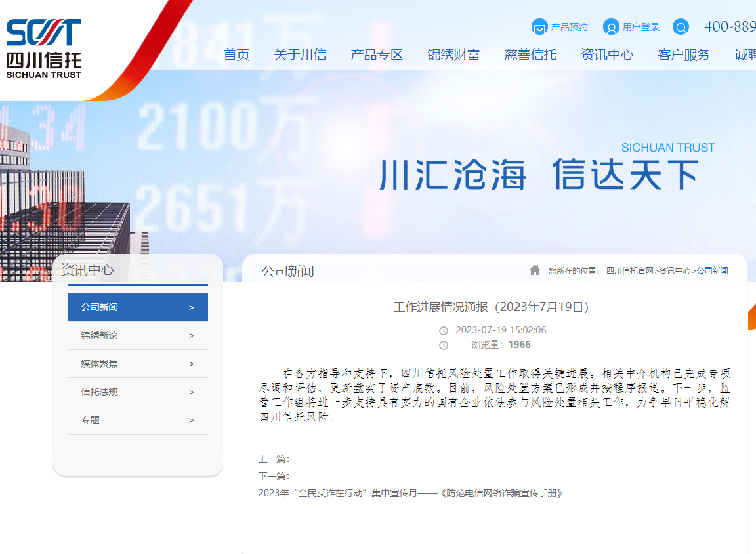Click the article title 工作进展情况通报
Image resolution: width=756 pixels, height=554 pixels.
(492, 307)
